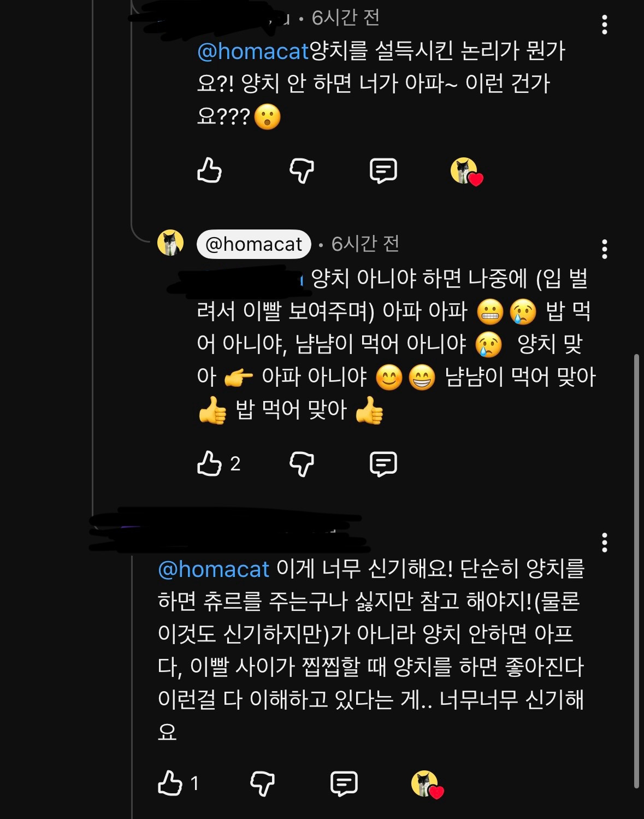This screenshot has width=644, height=819.
Task: Reply to the 너무너무 신기해요 comment
Action: (344, 783)
